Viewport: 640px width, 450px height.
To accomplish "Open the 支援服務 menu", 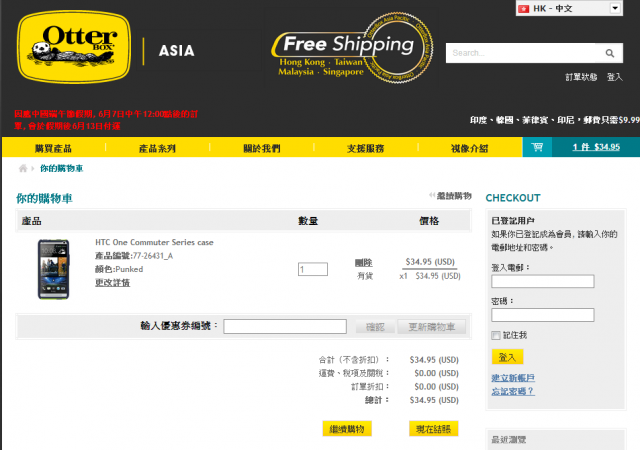I will pyautogui.click(x=366, y=148).
